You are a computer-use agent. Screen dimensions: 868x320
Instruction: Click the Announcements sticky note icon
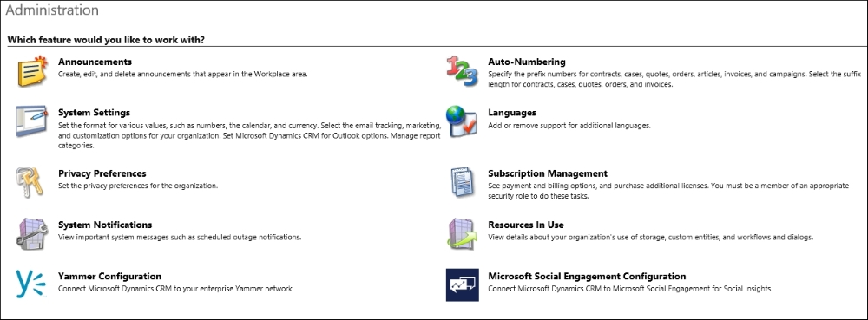[x=33, y=71]
